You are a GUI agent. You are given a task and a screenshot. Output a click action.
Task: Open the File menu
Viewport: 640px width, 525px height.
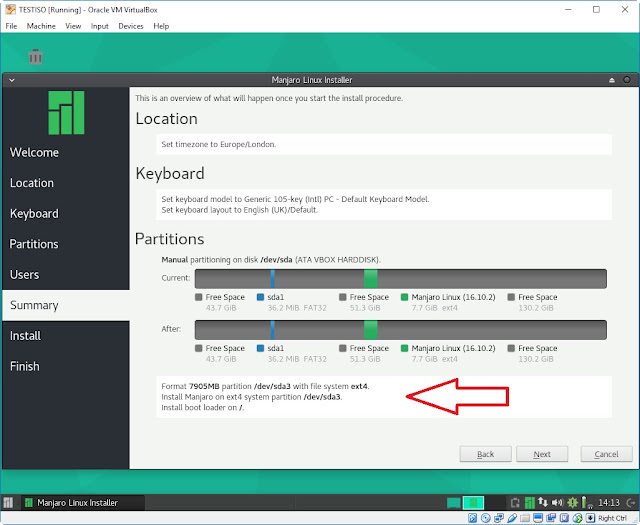pos(11,26)
